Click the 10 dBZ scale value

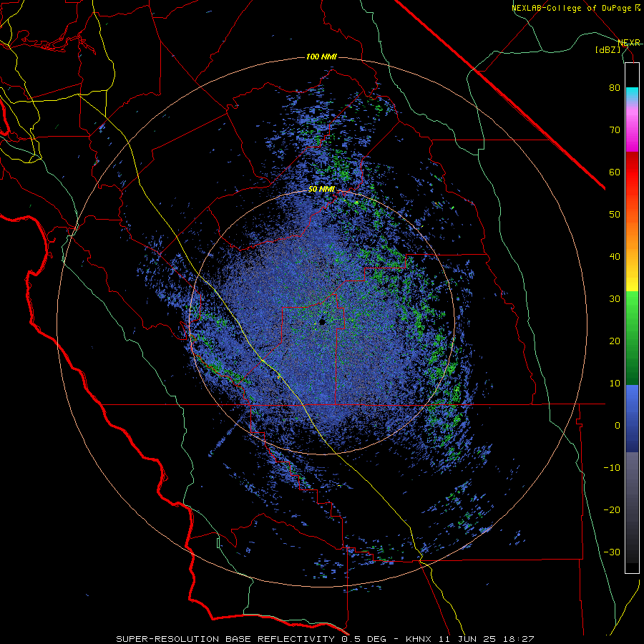[x=615, y=384]
